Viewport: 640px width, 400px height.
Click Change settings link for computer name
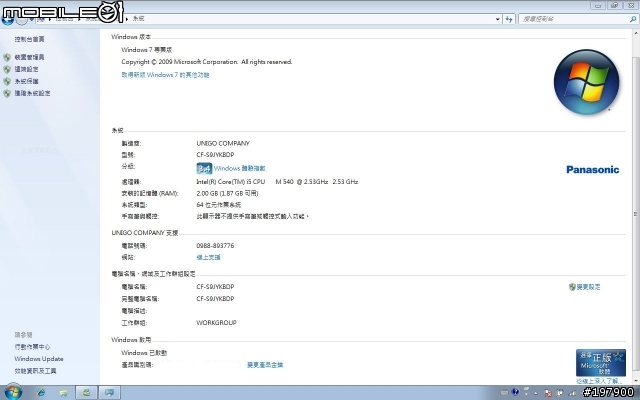point(588,287)
